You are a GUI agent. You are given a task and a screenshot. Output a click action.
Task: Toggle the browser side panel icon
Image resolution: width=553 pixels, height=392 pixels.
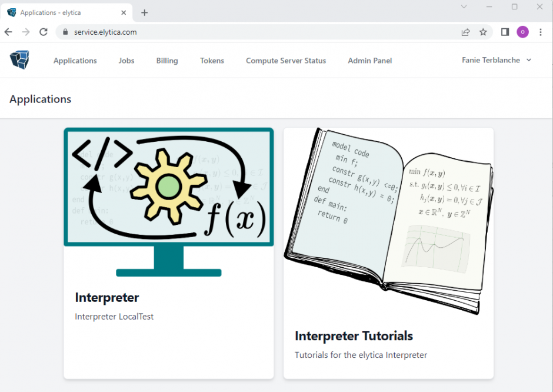point(505,32)
